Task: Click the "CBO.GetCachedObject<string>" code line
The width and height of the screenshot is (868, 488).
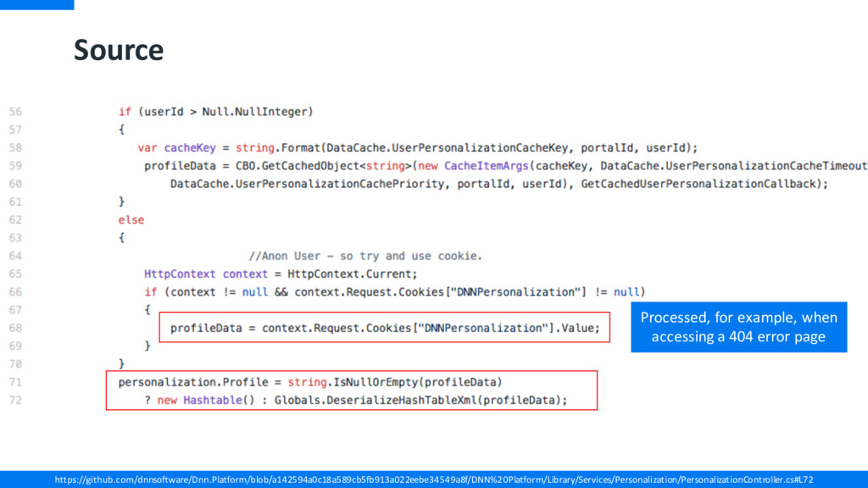Action: pyautogui.click(x=506, y=166)
